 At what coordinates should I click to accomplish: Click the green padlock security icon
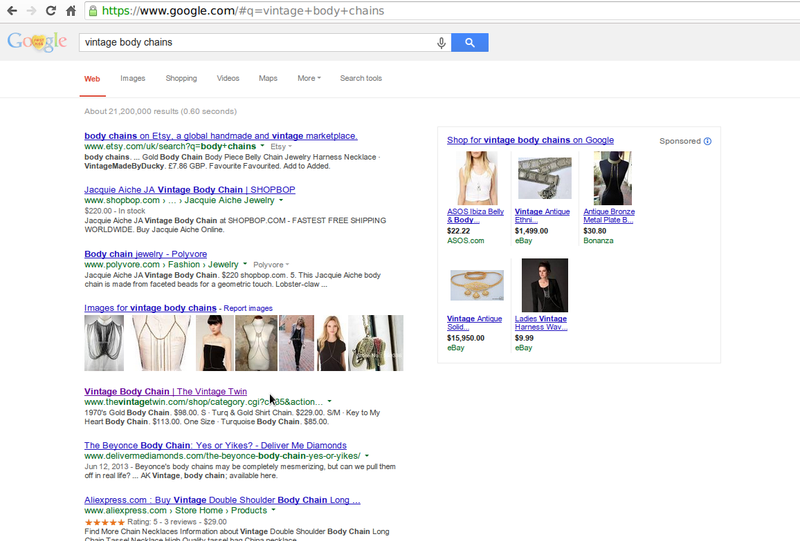tap(93, 11)
